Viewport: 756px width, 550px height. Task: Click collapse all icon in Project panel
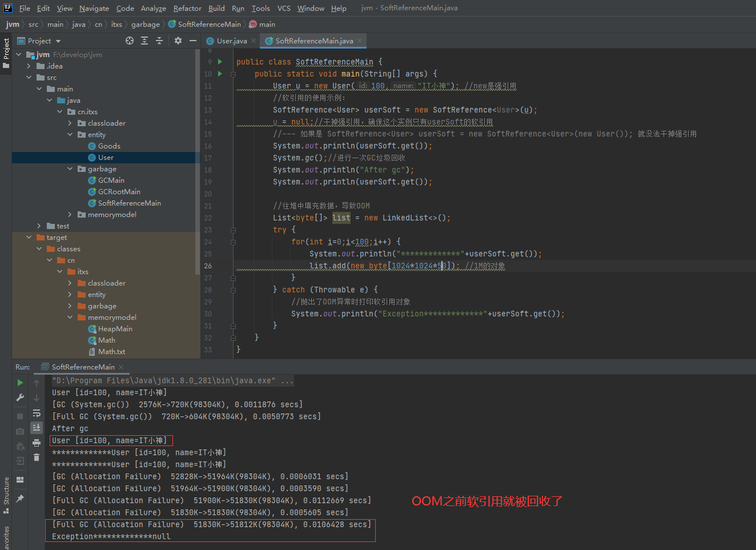159,41
